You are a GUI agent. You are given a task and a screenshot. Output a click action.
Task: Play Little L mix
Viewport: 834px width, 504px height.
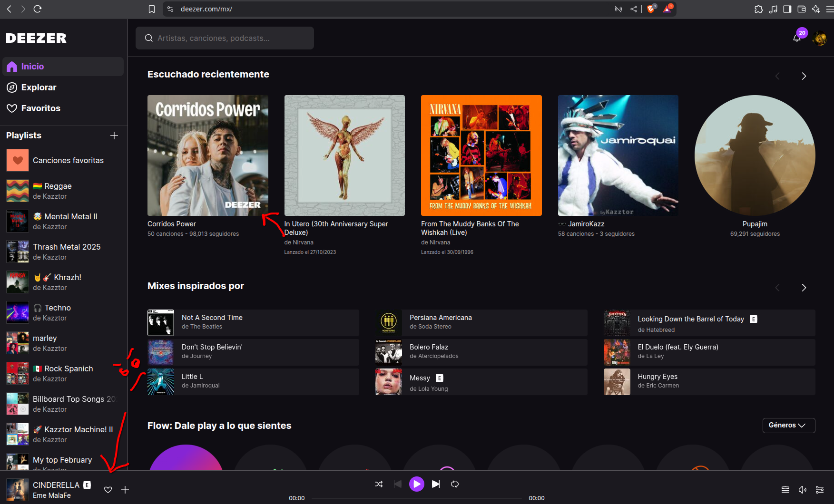coord(253,382)
